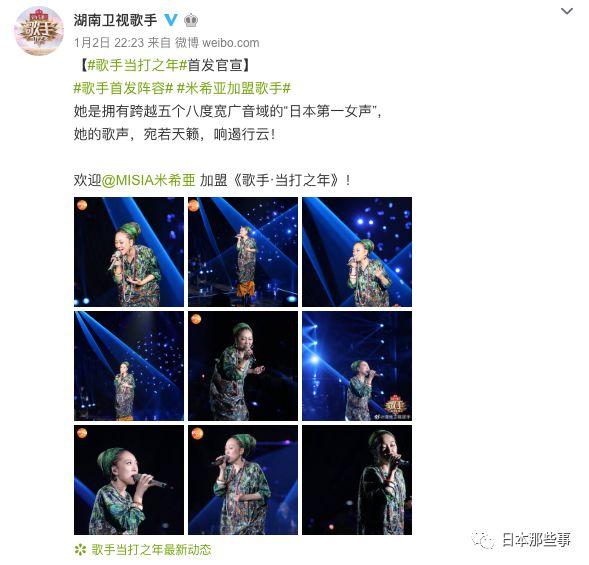Open the bottom-left close-up singing photo
This screenshot has width=589, height=565.
[129, 480]
